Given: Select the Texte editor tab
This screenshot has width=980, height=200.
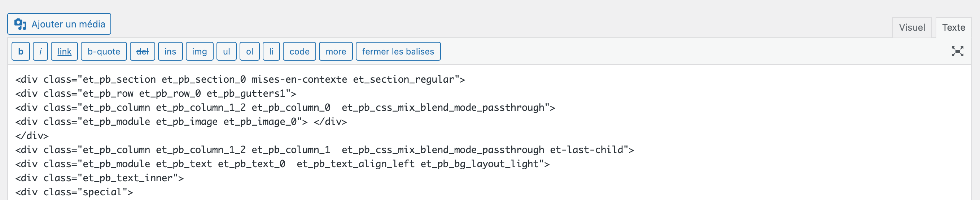Looking at the screenshot, I should coord(953,27).
